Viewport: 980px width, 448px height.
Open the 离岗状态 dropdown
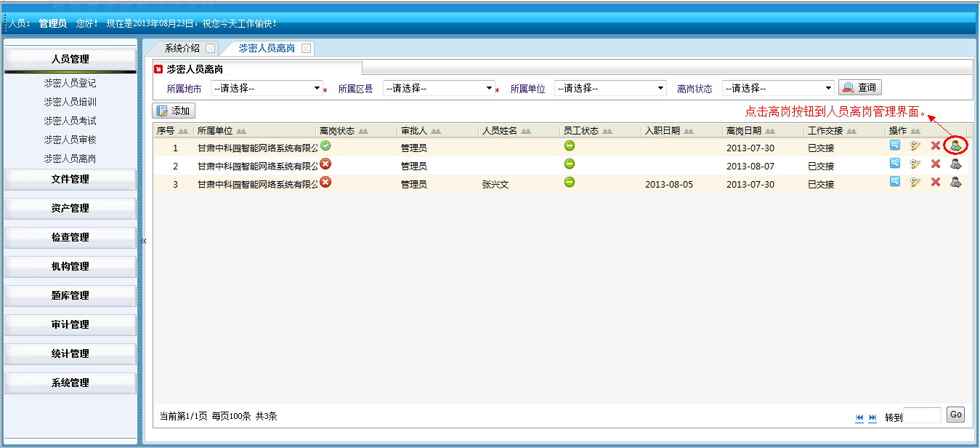tap(778, 88)
